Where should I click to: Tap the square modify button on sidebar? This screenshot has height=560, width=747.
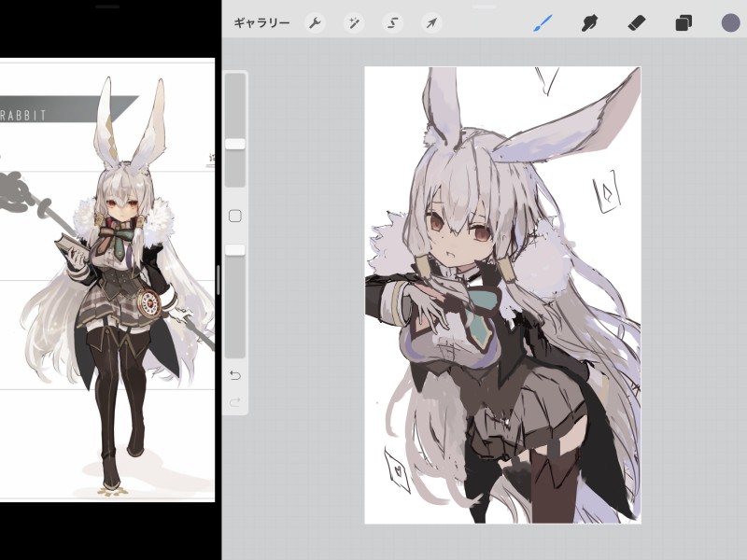(x=235, y=217)
